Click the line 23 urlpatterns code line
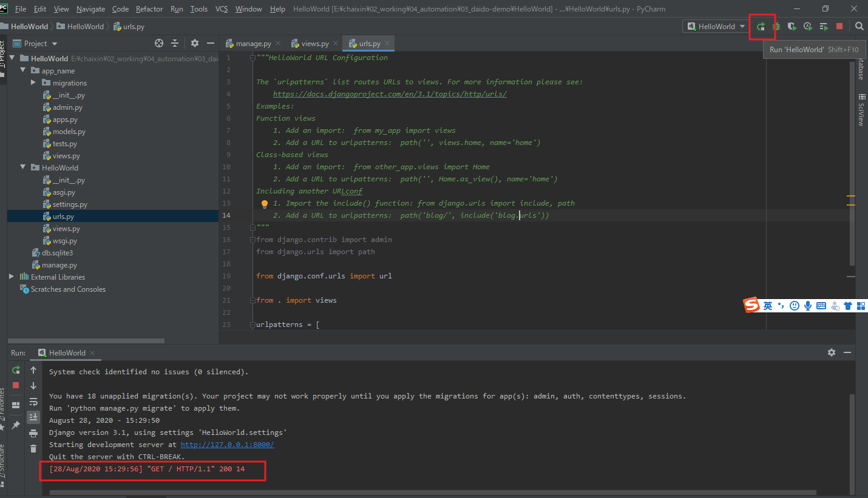 tap(288, 325)
